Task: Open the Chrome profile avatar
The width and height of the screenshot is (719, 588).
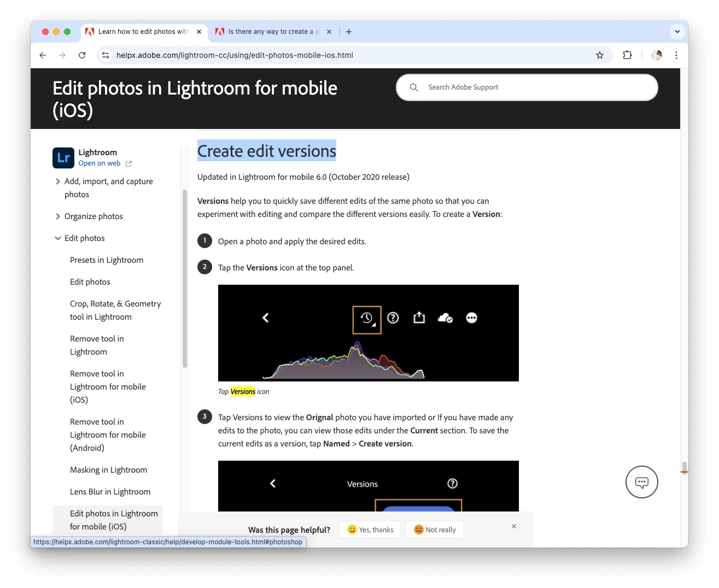Action: pyautogui.click(x=657, y=55)
